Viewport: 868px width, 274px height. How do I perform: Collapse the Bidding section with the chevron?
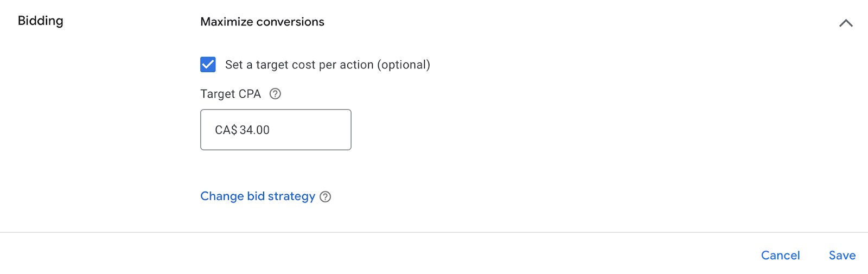click(x=846, y=23)
